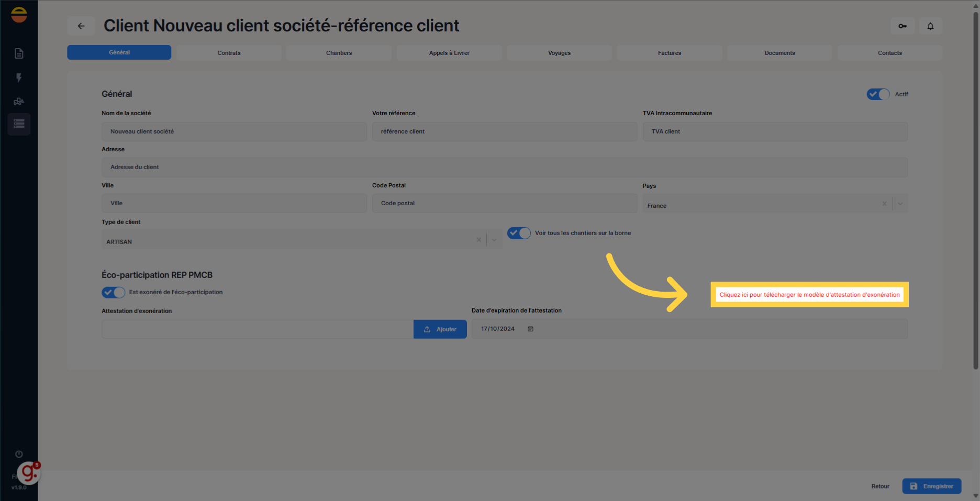Open the notifications bell
The image size is (980, 501).
coord(930,26)
